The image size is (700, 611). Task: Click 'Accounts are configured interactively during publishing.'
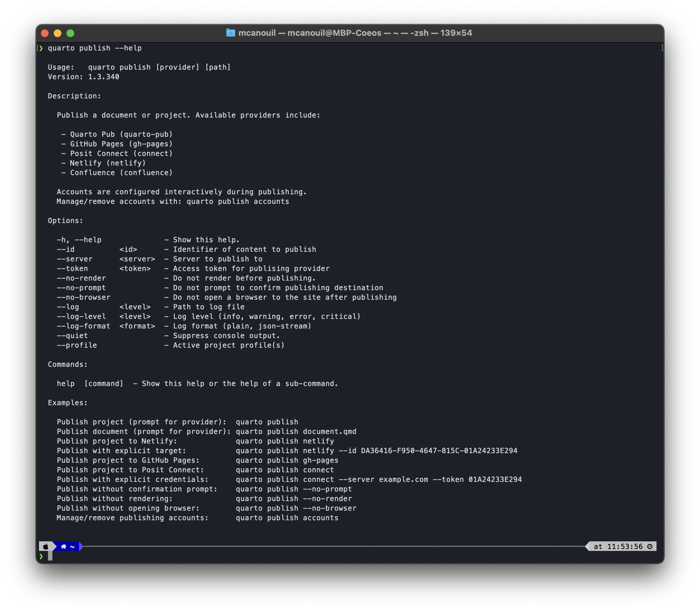(182, 192)
